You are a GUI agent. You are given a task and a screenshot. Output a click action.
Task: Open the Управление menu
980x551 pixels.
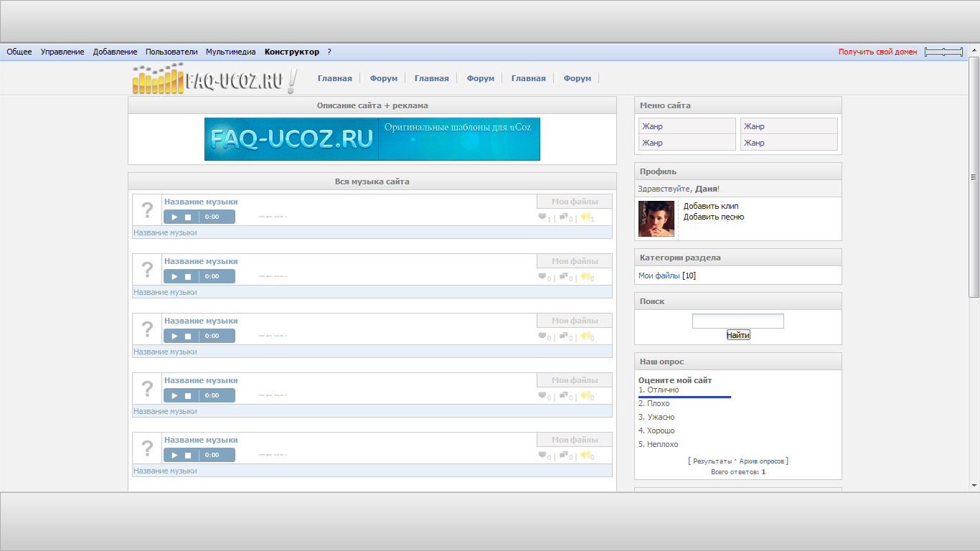click(x=62, y=52)
